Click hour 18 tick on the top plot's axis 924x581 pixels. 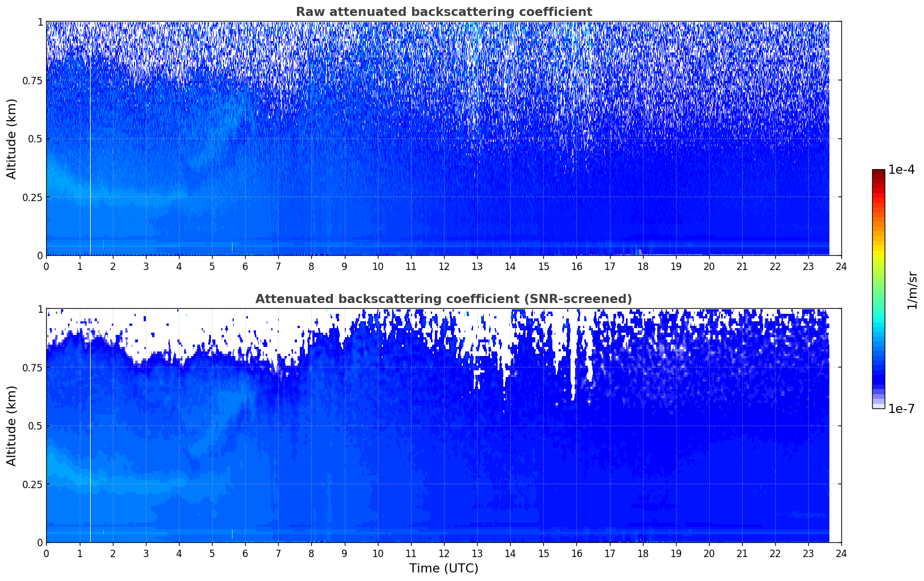coord(642,266)
